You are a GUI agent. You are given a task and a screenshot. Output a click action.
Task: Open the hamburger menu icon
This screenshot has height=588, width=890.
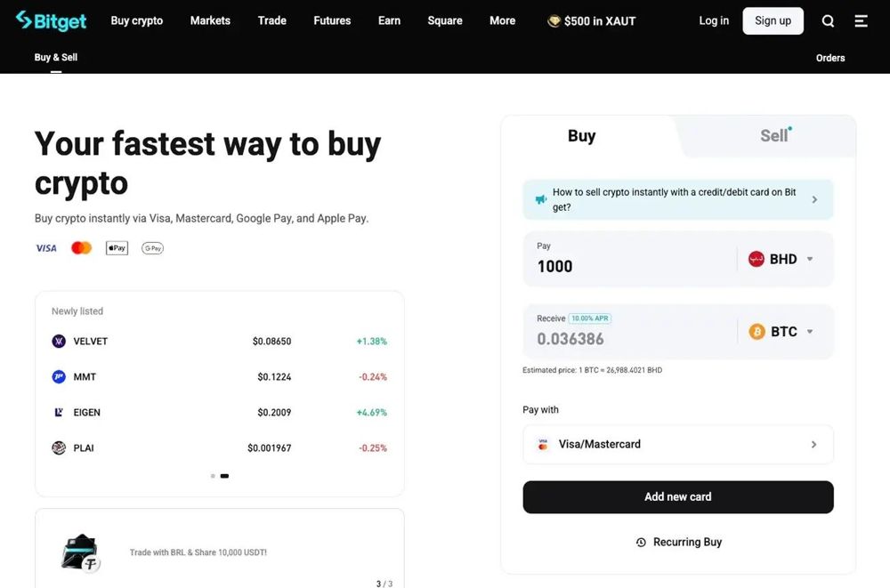click(861, 21)
